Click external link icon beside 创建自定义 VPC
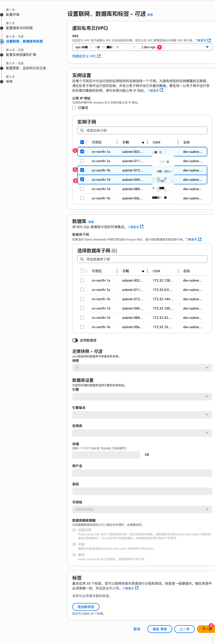 [x=99, y=56]
